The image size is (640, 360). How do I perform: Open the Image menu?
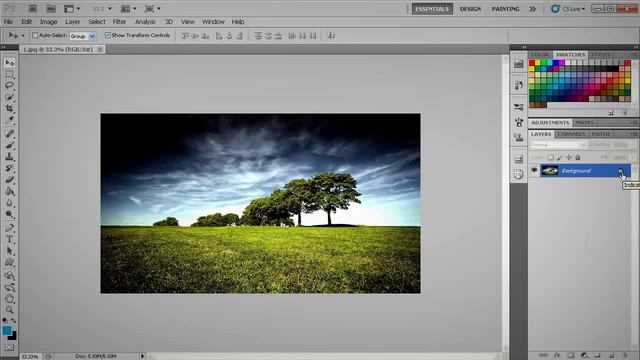[48, 22]
